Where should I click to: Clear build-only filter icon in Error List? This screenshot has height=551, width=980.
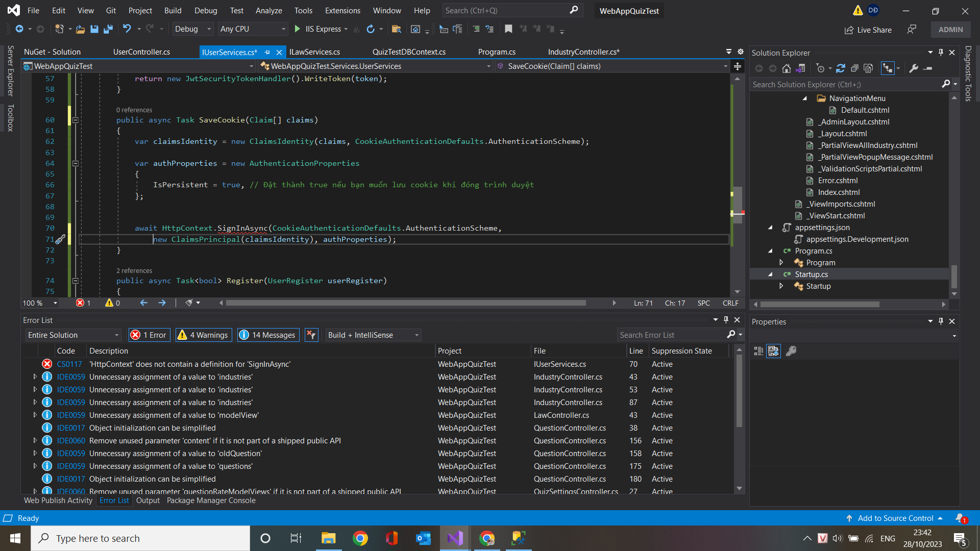pyautogui.click(x=311, y=335)
